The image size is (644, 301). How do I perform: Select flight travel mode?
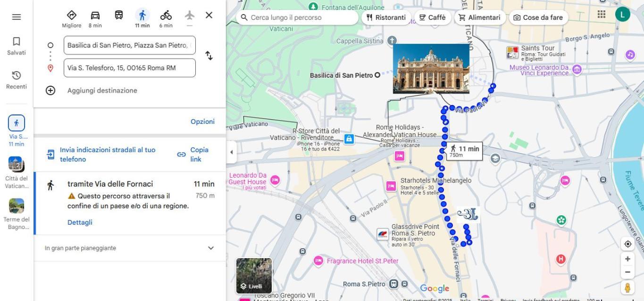(190, 18)
